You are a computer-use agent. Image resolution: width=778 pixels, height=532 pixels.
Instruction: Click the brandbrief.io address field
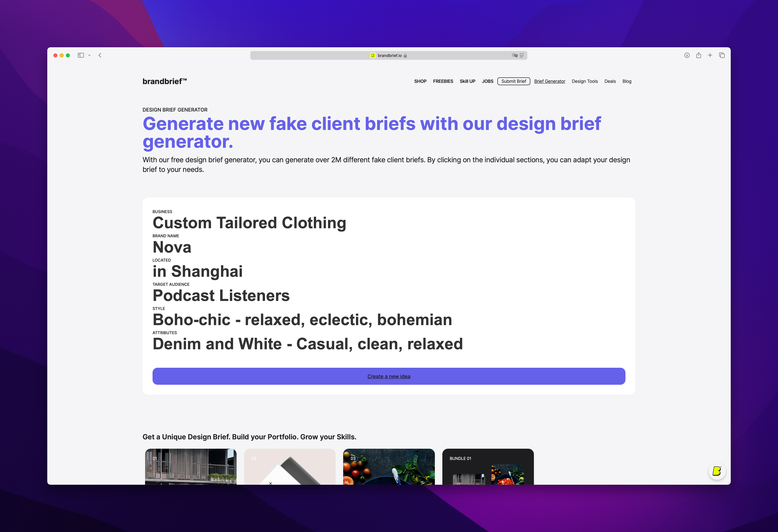389,56
